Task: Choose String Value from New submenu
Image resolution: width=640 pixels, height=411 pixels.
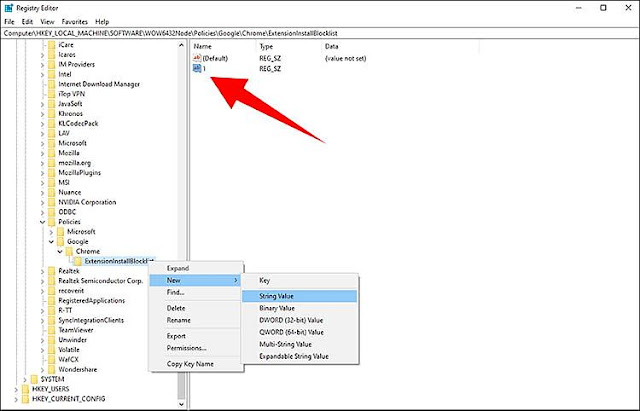Action: point(299,296)
